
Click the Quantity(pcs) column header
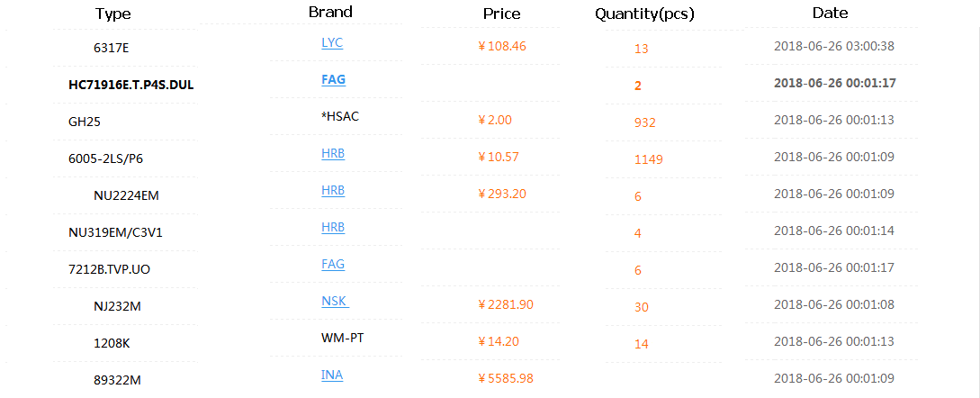644,14
